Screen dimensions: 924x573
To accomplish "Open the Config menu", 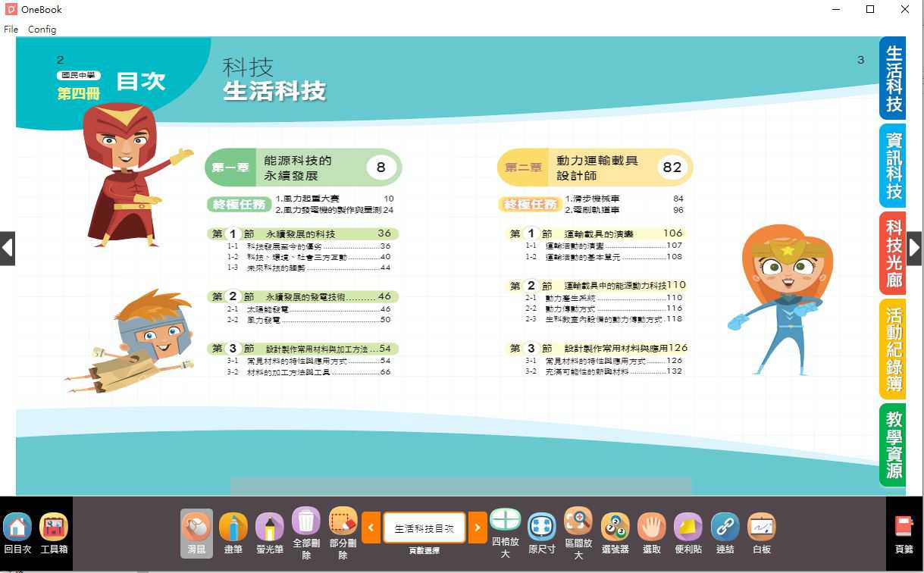I will click(42, 29).
